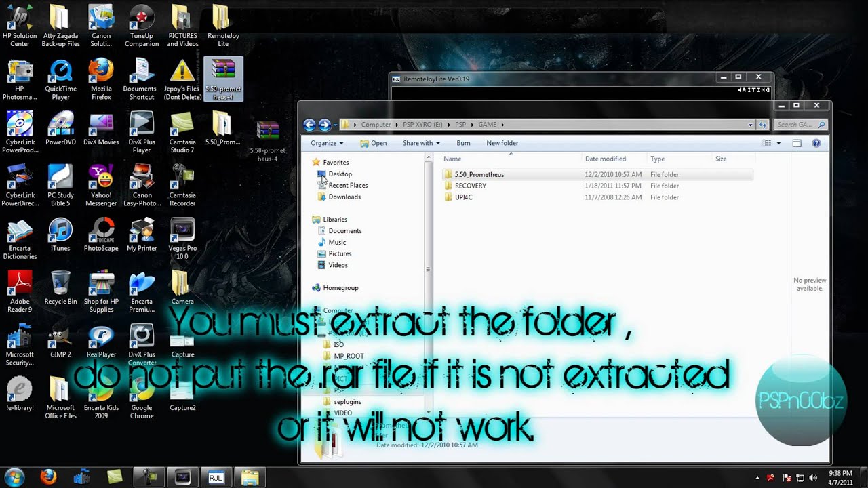Image resolution: width=868 pixels, height=488 pixels.
Task: Select Music library in sidebar
Action: point(332,242)
